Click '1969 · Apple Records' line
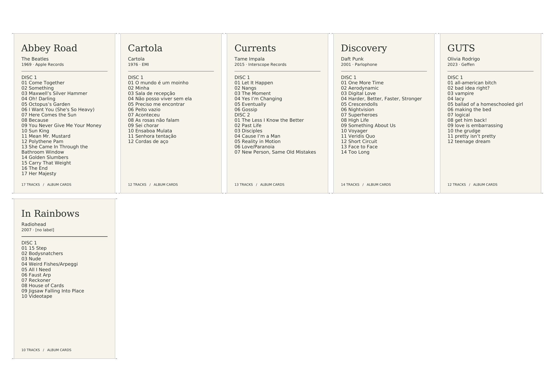This screenshot has height=392, width=555. [x=43, y=64]
